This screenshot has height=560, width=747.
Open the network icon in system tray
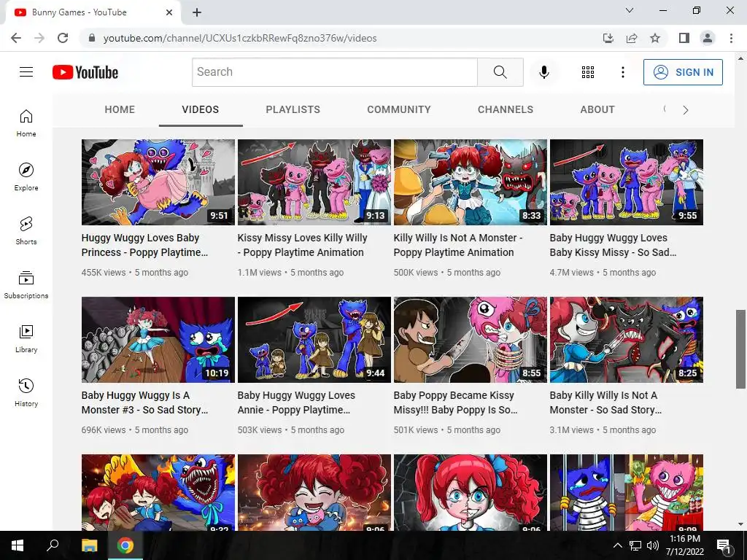pos(635,545)
